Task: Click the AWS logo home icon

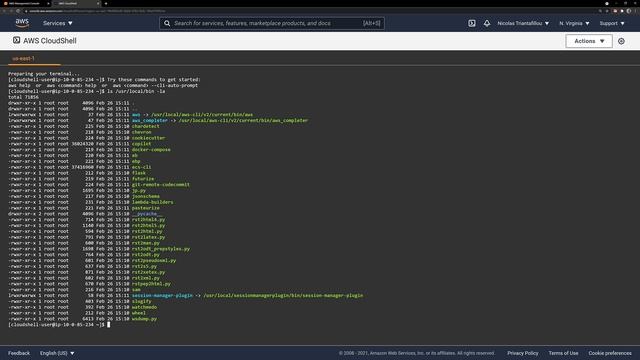Action: tap(22, 23)
